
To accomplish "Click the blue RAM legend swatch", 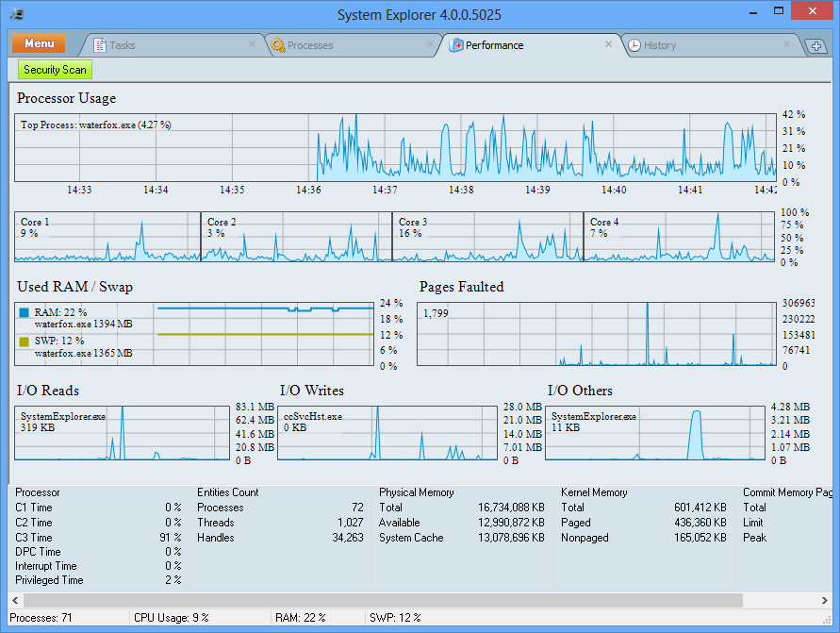I will pyautogui.click(x=24, y=311).
